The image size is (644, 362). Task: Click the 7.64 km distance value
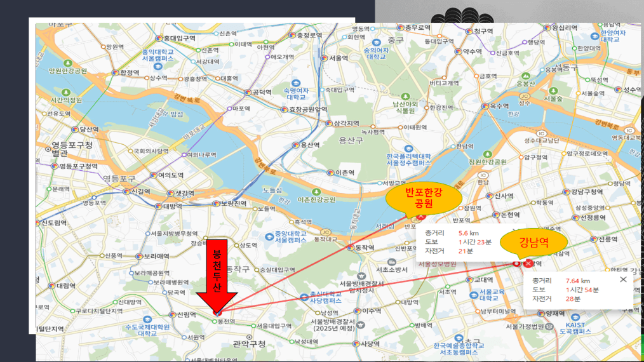click(578, 281)
